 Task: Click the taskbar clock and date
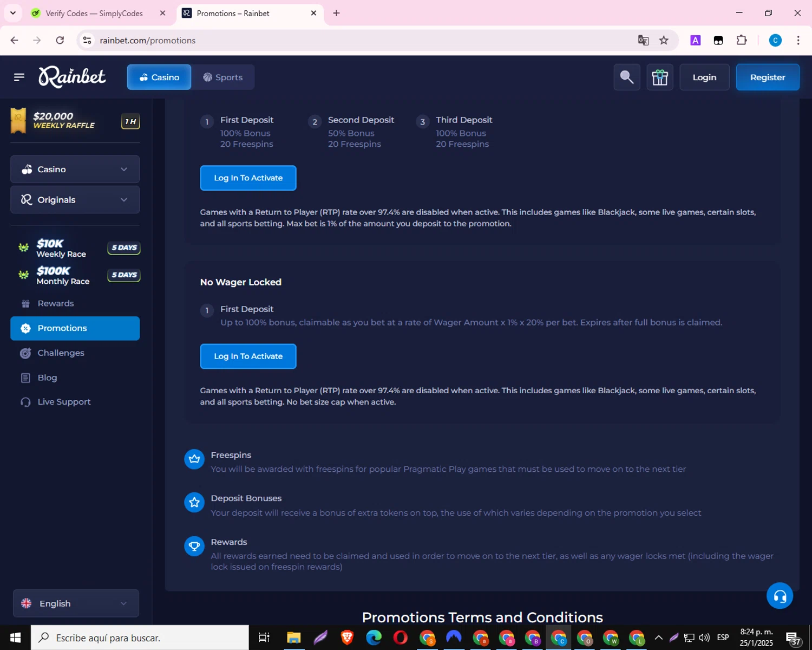tap(756, 638)
